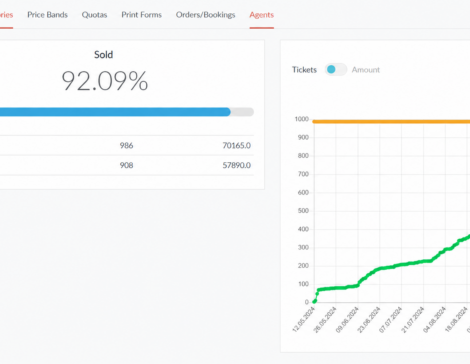Click the orange capacity line

pyautogui.click(x=391, y=122)
